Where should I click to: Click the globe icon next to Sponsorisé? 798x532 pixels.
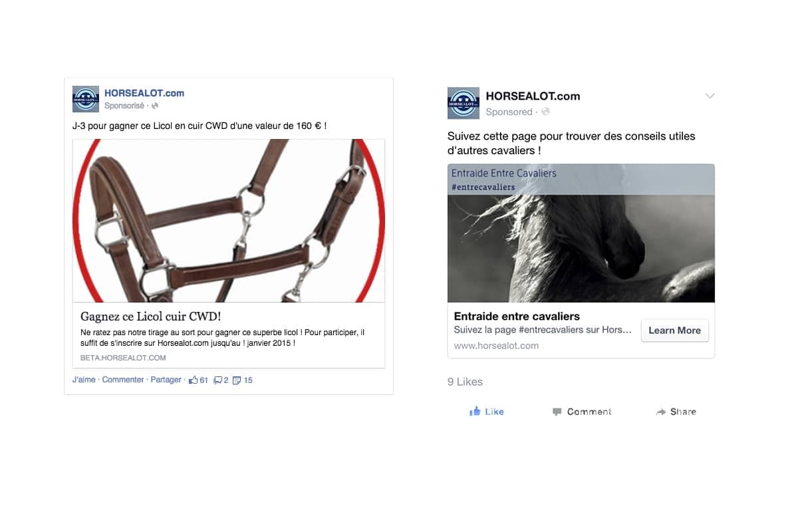click(x=155, y=106)
